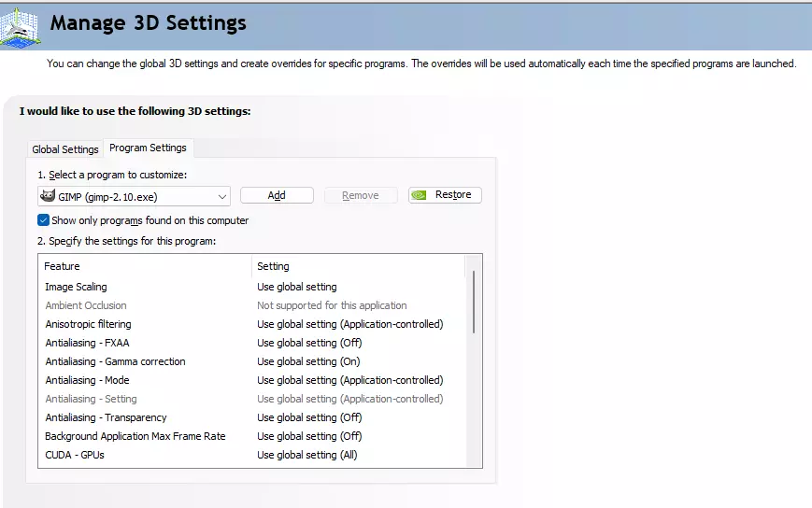Open the program selection dropdown
Viewport: 812px width, 508px height.
(221, 196)
